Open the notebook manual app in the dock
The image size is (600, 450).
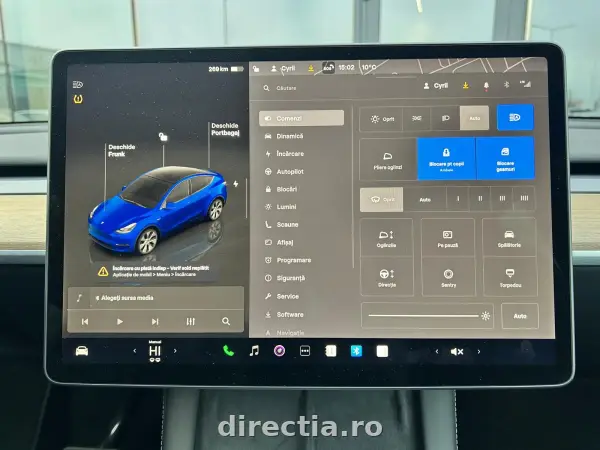click(331, 351)
